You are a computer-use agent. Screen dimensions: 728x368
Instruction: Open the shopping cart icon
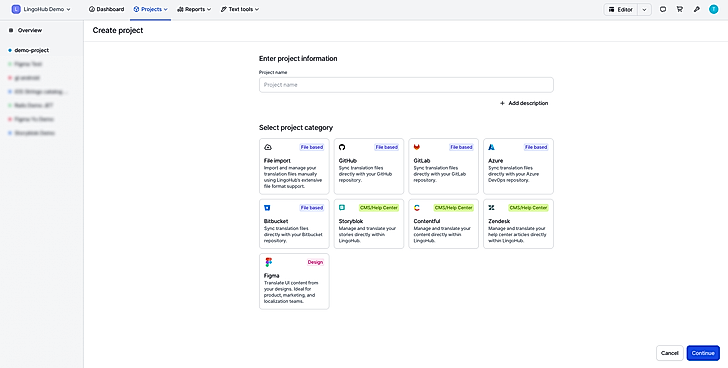coord(680,9)
